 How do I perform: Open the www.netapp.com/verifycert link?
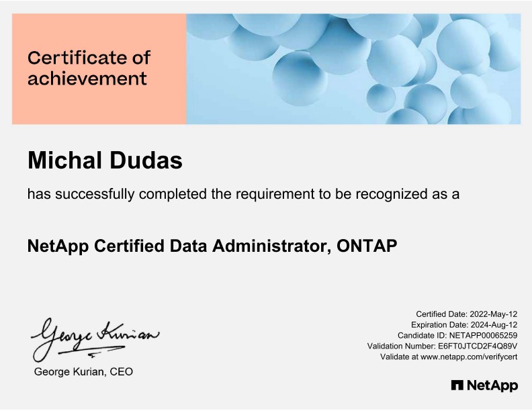(x=469, y=357)
